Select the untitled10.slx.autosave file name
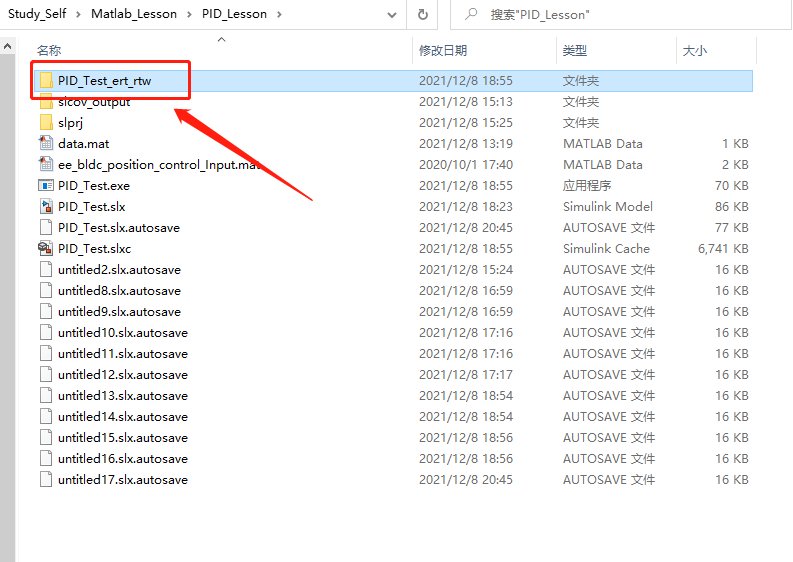 (123, 332)
